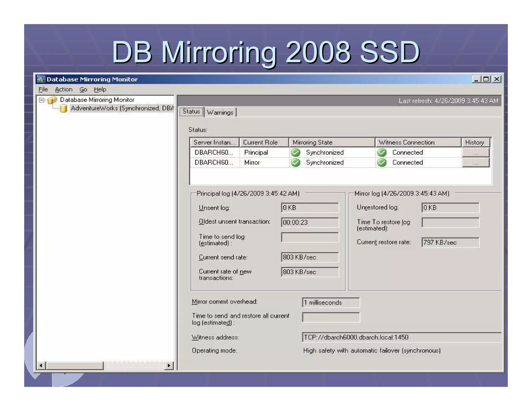The image size is (532, 411).
Task: Click the horizontal scrollbar thumb in tree pane
Action: pos(75,366)
